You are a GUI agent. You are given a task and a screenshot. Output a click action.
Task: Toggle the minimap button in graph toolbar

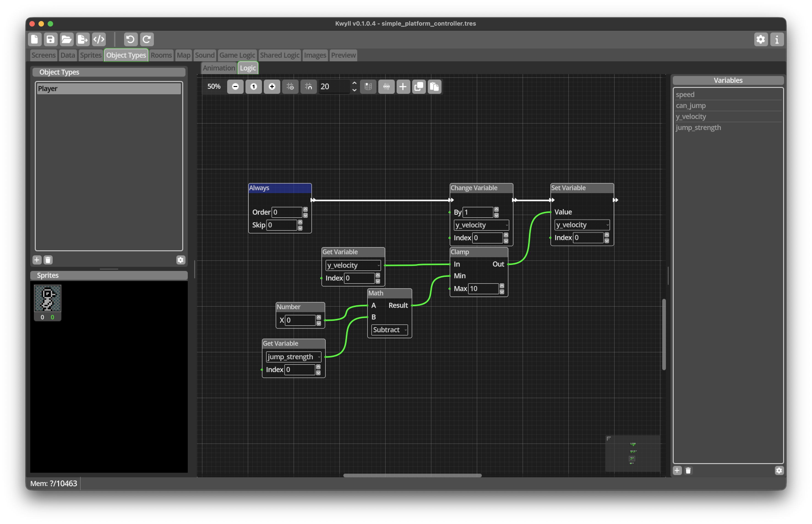coord(368,86)
